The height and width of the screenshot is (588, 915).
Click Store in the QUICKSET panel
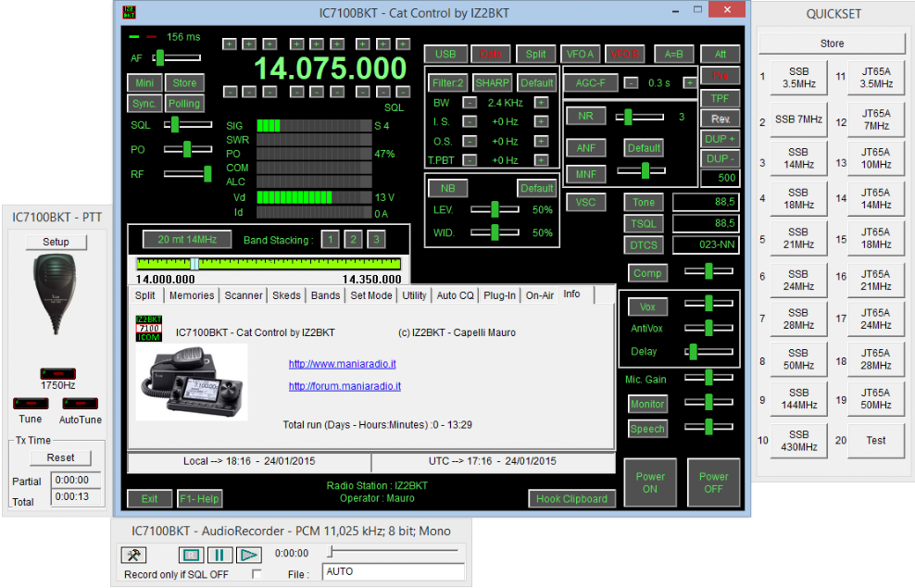(x=832, y=44)
